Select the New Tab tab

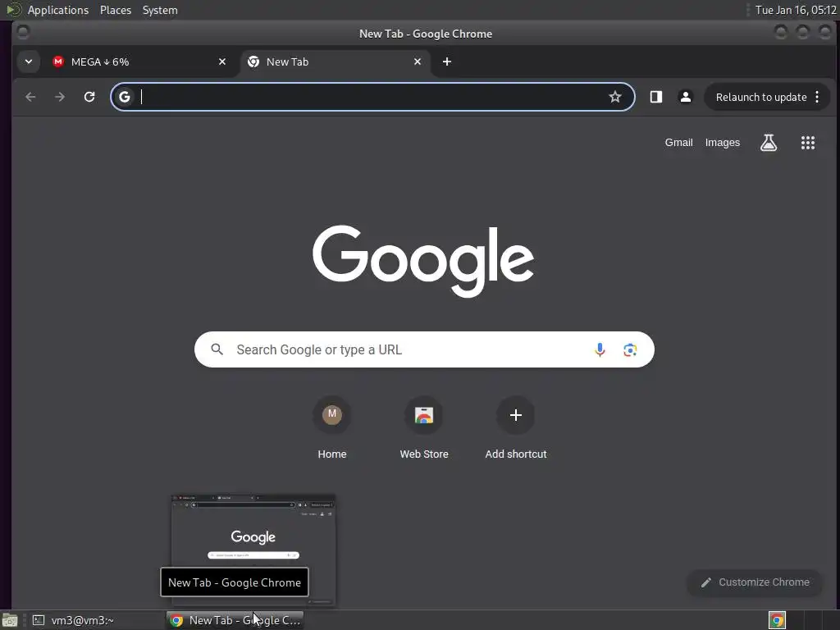[336, 62]
